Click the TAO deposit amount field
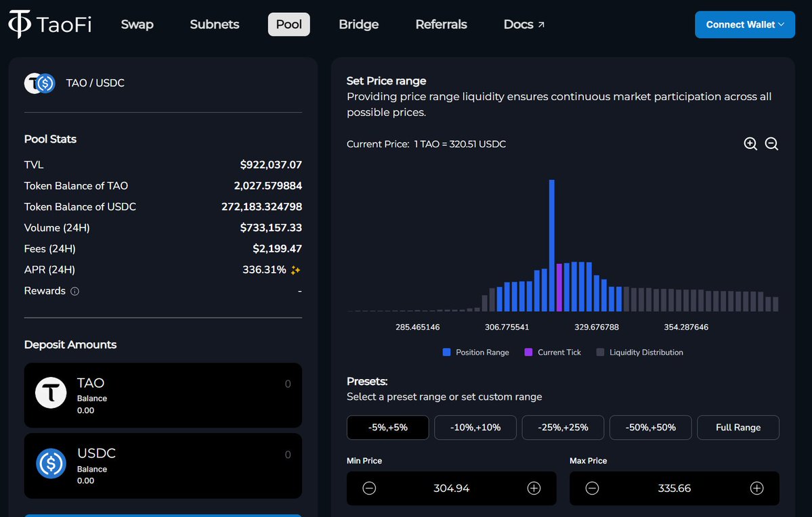 (163, 395)
